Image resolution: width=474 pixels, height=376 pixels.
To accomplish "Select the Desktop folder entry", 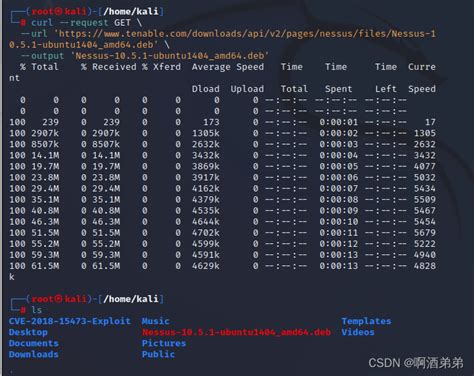I will [28, 332].
